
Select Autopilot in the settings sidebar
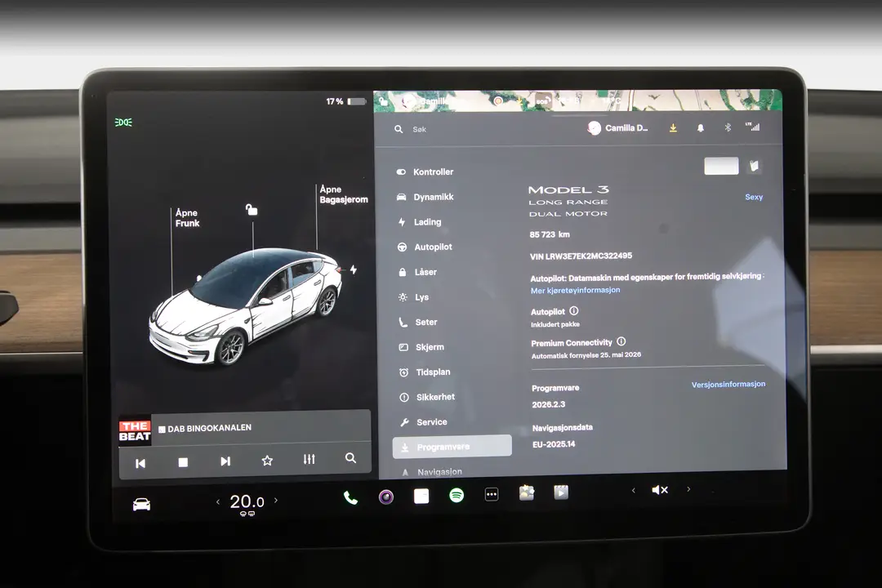point(425,247)
